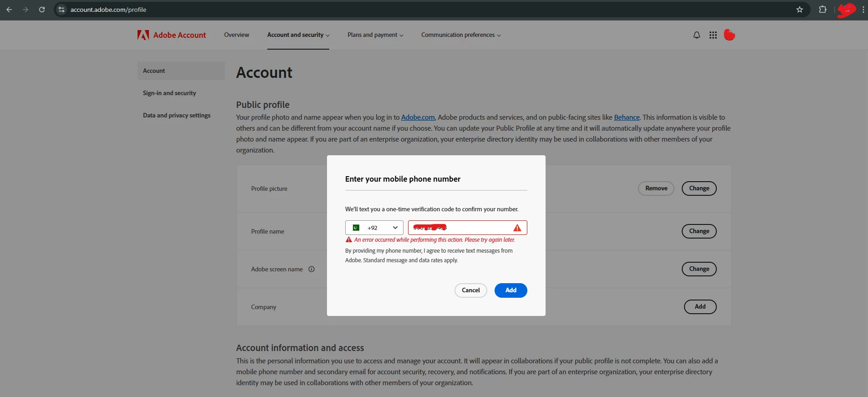Click the 'Company' row label
This screenshot has width=868, height=397.
point(264,307)
